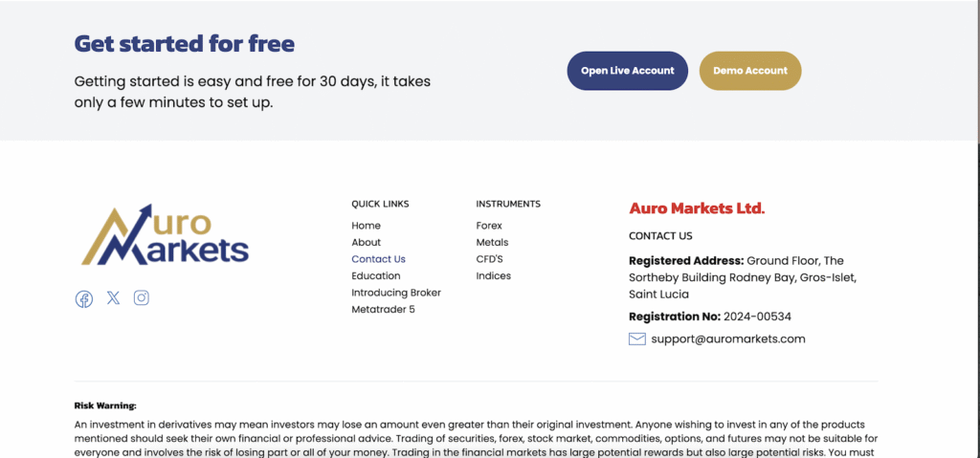Open the Introducing Broker link
This screenshot has width=980, height=458.
396,293
